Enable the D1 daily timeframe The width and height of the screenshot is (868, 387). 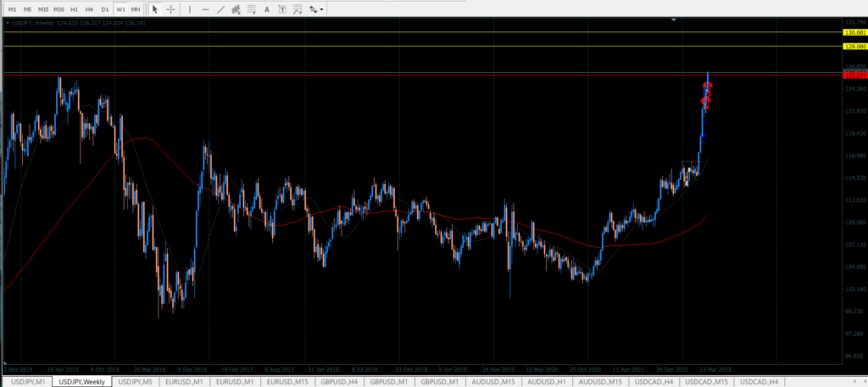click(x=104, y=8)
